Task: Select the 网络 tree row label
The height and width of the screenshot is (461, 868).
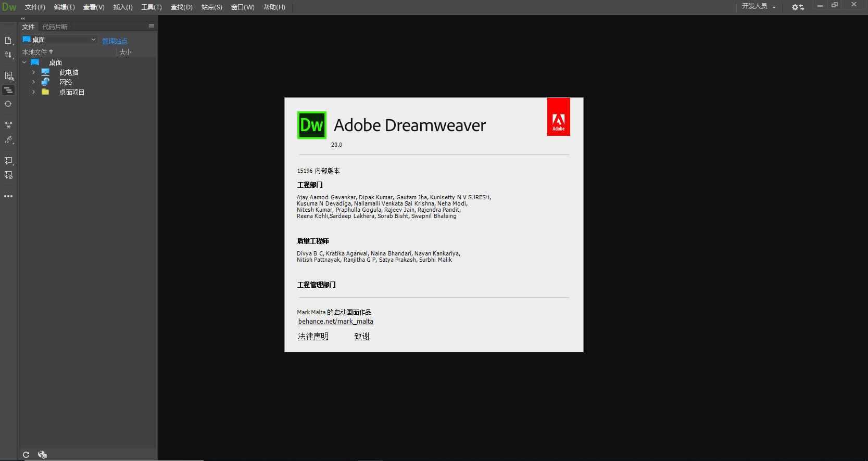Action: coord(66,82)
